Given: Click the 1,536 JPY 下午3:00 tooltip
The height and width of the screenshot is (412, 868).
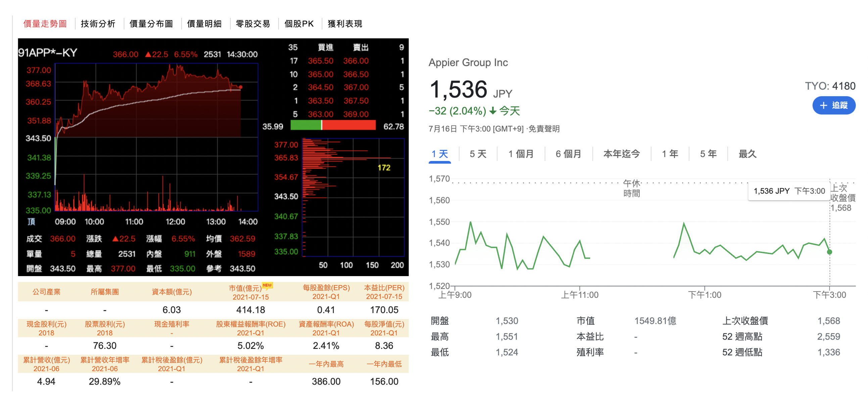Looking at the screenshot, I should [789, 191].
